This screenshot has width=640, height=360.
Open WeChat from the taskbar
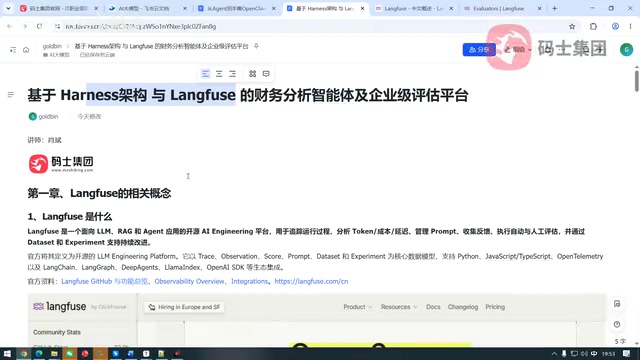coord(69,354)
